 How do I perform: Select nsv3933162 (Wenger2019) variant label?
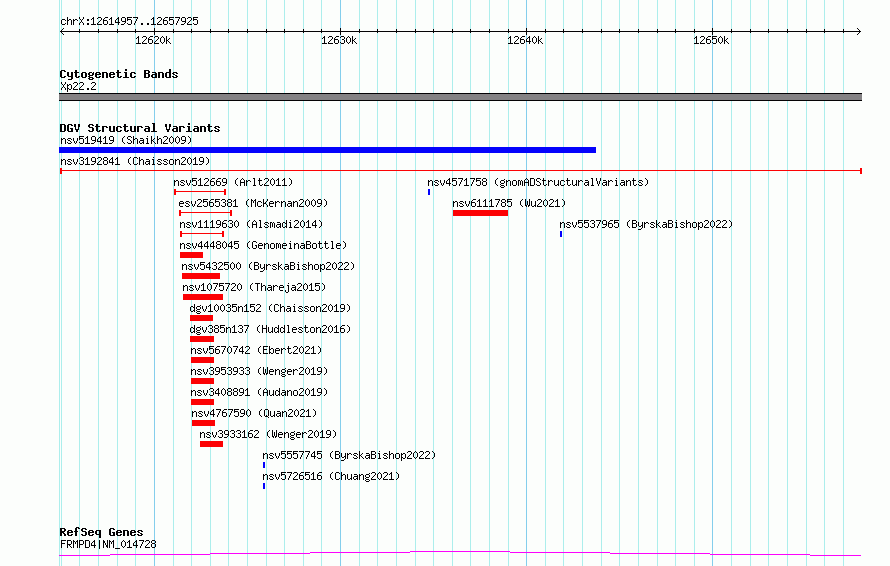[x=268, y=434]
